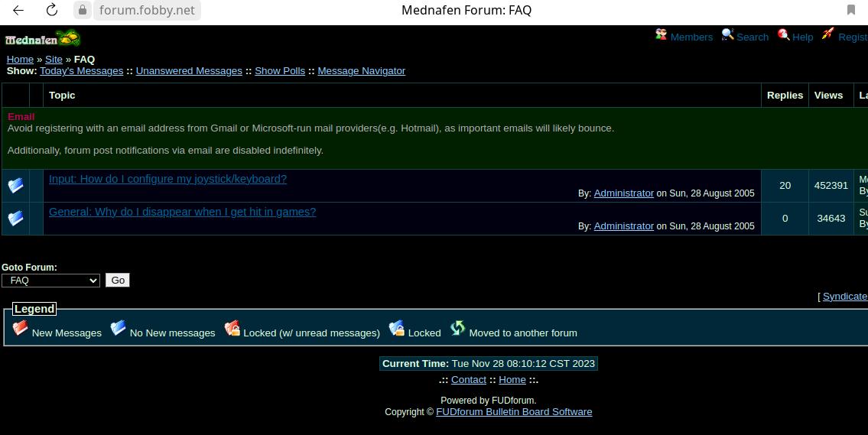Open the Message Navigator

(362, 71)
